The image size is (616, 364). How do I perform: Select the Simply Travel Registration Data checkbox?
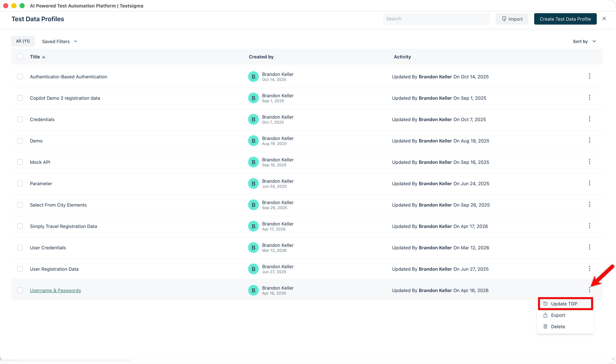pyautogui.click(x=20, y=226)
